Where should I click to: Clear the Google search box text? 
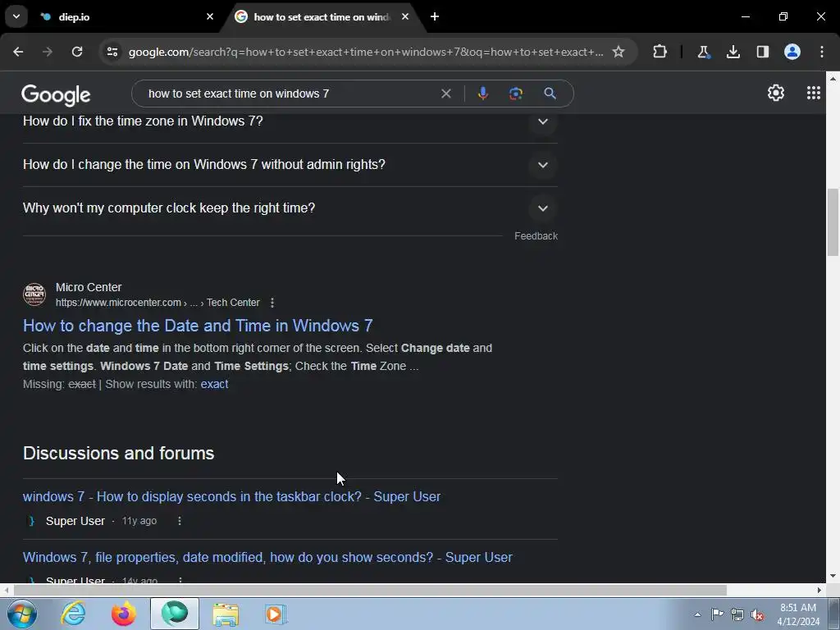pos(445,94)
